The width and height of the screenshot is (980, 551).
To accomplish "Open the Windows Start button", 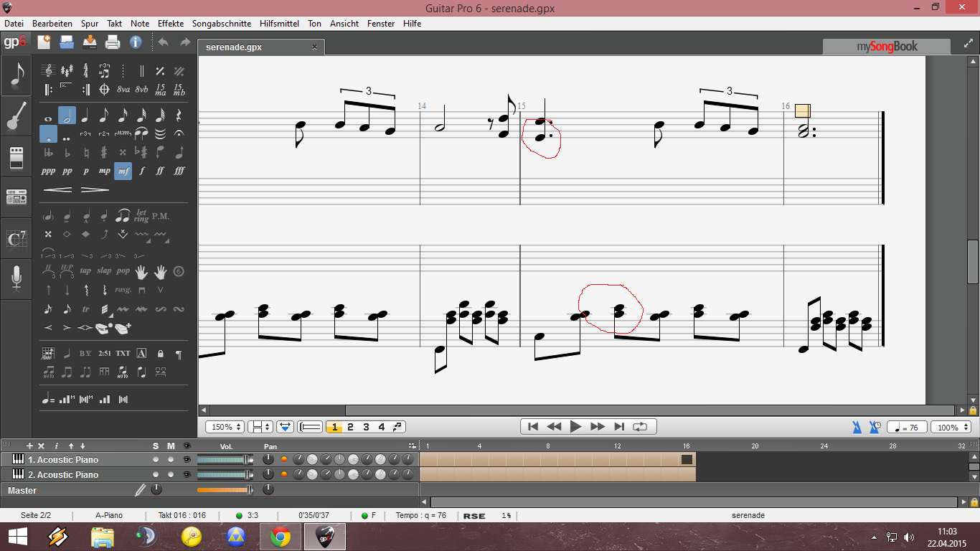I will click(18, 537).
